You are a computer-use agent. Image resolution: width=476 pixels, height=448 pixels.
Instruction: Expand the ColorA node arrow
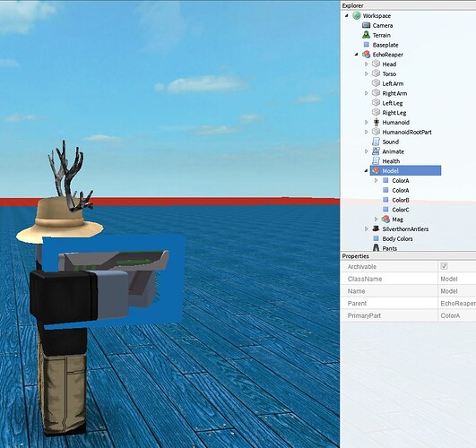[x=376, y=181]
